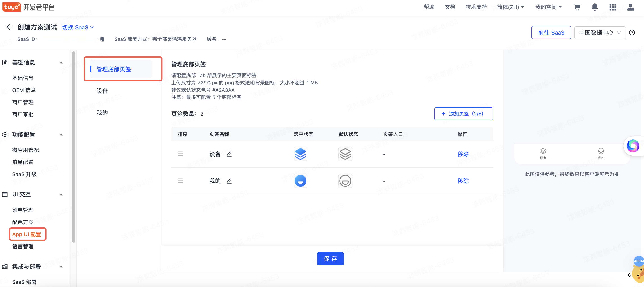
Task: Open the notification bell
Action: coord(595,7)
